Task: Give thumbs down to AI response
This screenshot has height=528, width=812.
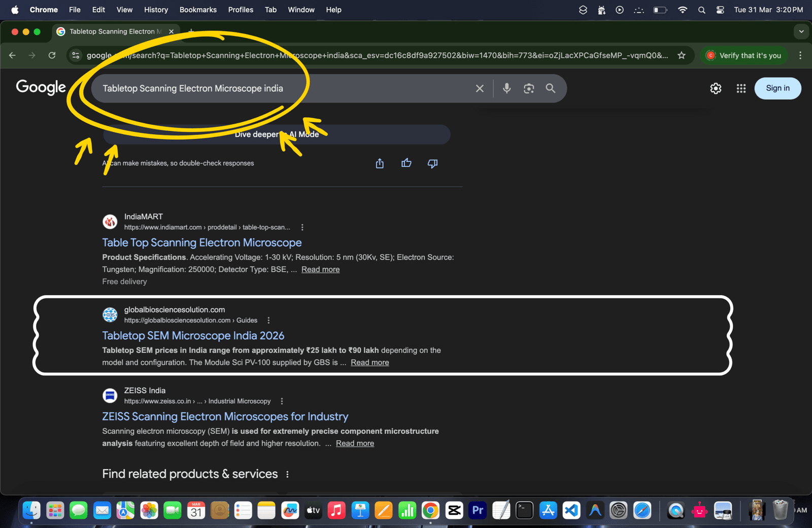Action: tap(432, 163)
